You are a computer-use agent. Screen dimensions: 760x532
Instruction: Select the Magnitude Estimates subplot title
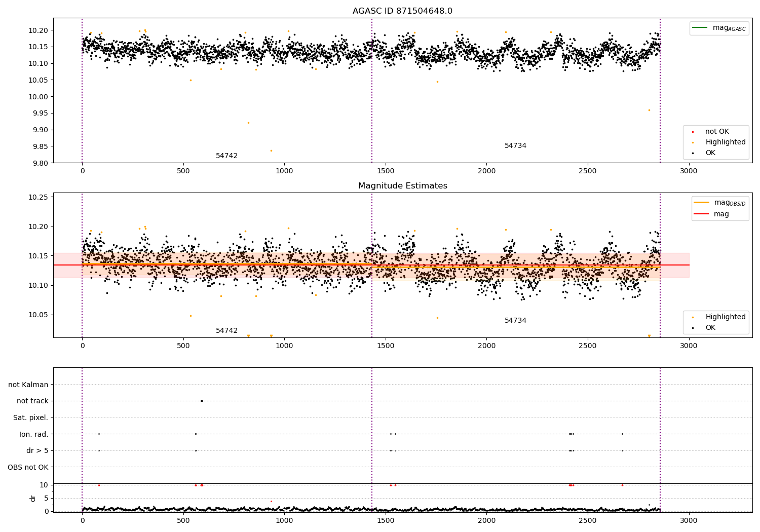pyautogui.click(x=402, y=186)
